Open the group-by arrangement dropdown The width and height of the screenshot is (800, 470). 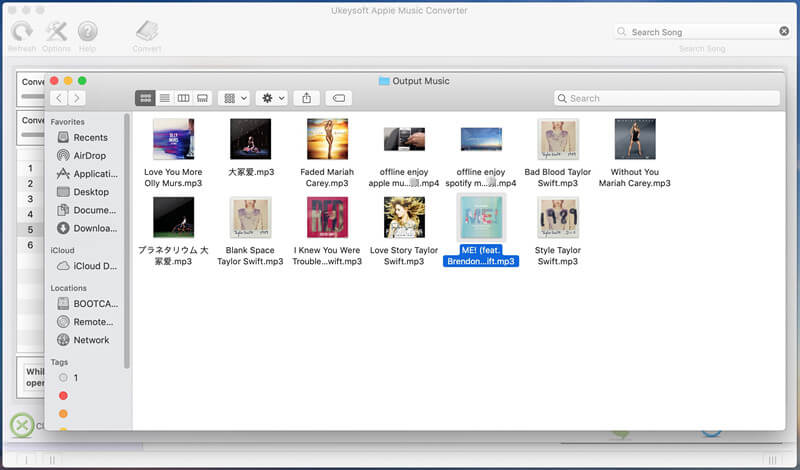235,98
